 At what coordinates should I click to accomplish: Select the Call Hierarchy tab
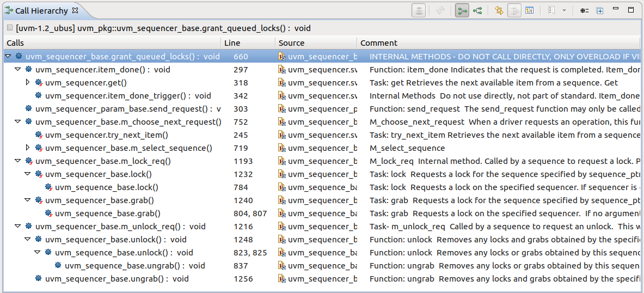click(x=41, y=10)
